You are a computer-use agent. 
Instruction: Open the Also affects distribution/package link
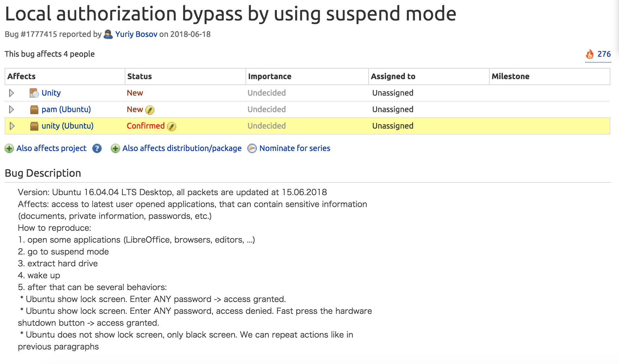tap(182, 148)
